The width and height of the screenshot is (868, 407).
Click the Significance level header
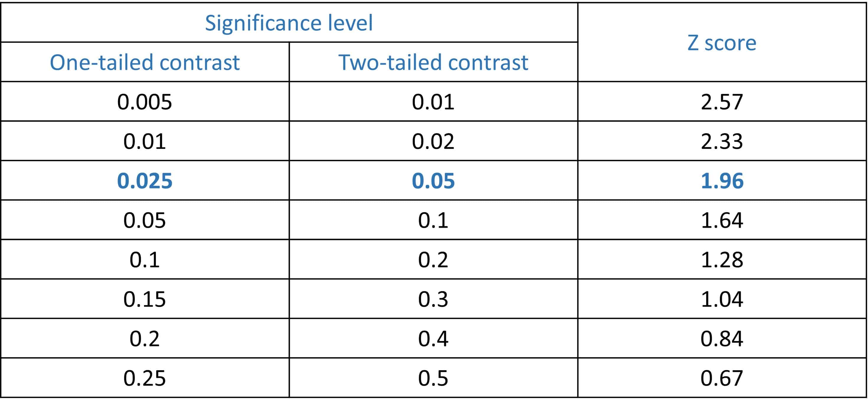(289, 23)
